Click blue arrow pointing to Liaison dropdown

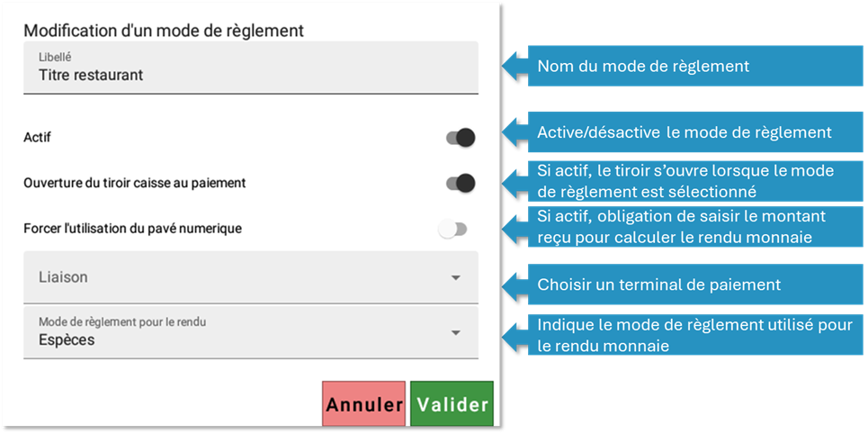tap(511, 284)
